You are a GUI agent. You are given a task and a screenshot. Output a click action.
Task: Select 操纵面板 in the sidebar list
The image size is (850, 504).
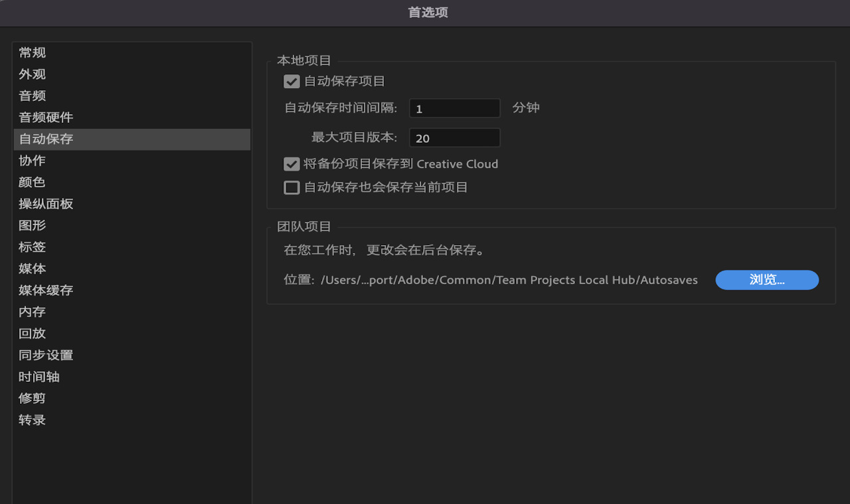[132, 204]
